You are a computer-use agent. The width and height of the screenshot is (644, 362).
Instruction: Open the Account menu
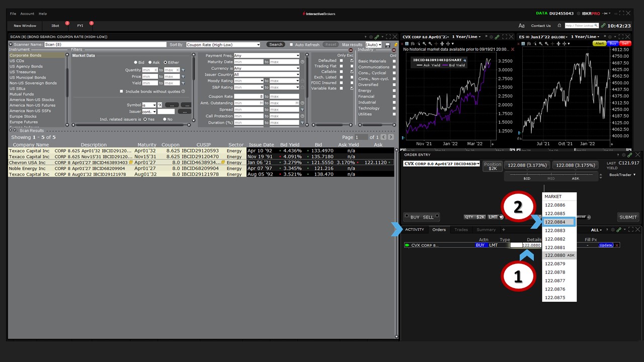(x=27, y=14)
